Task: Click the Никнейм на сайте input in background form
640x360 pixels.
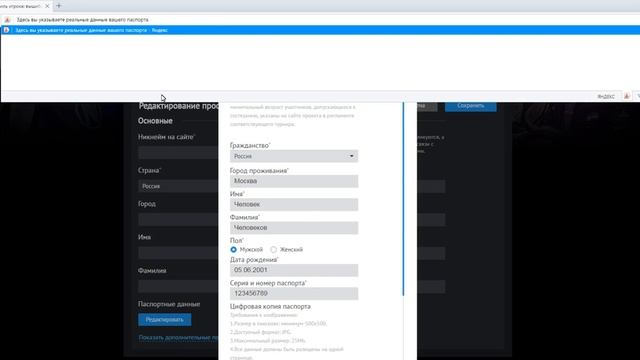Action: [x=178, y=153]
